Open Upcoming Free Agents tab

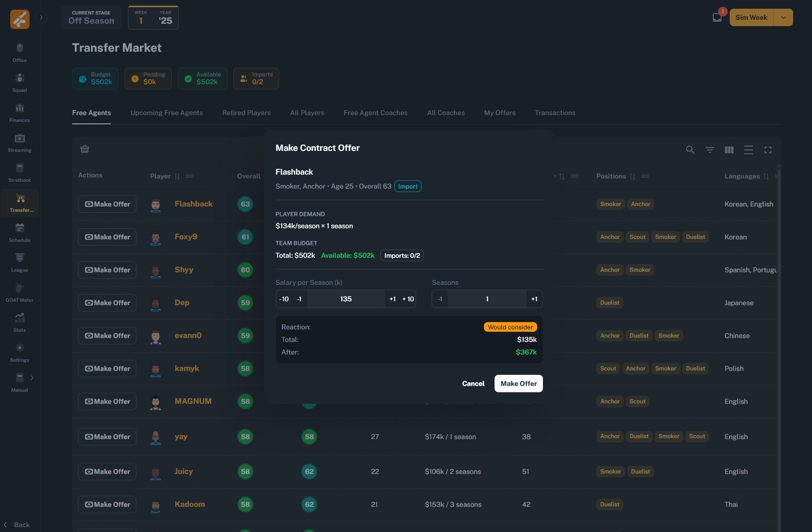pyautogui.click(x=166, y=113)
